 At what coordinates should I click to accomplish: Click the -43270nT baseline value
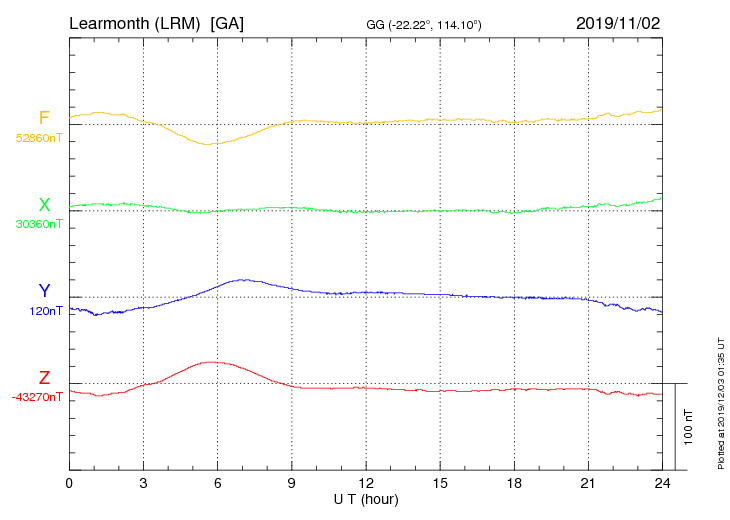pos(37,396)
